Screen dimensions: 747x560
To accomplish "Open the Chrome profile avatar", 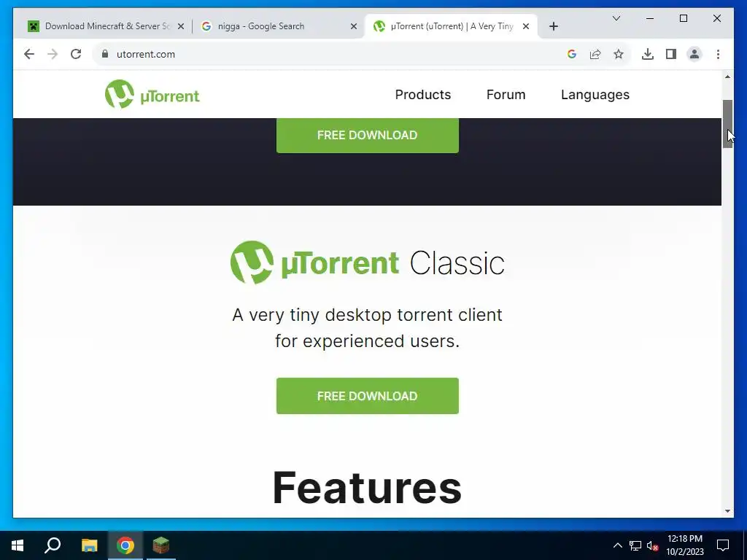I will tap(694, 54).
